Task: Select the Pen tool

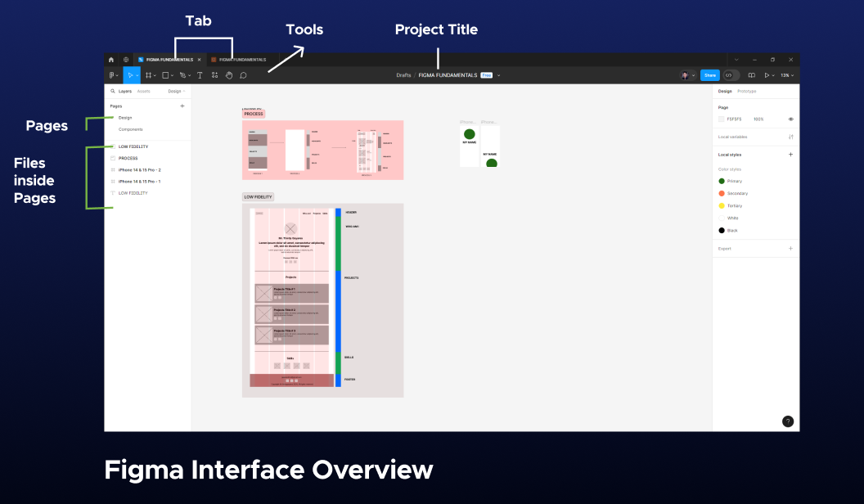Action: [183, 74]
